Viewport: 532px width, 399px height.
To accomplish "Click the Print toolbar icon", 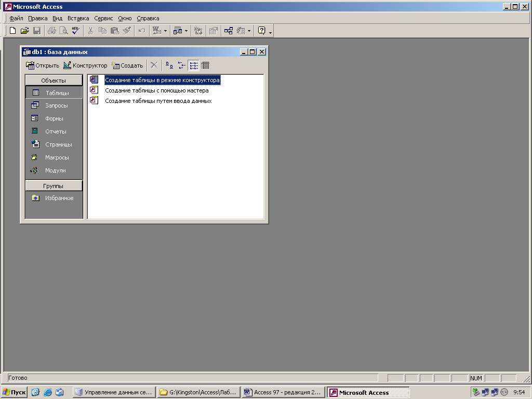I will coord(51,31).
